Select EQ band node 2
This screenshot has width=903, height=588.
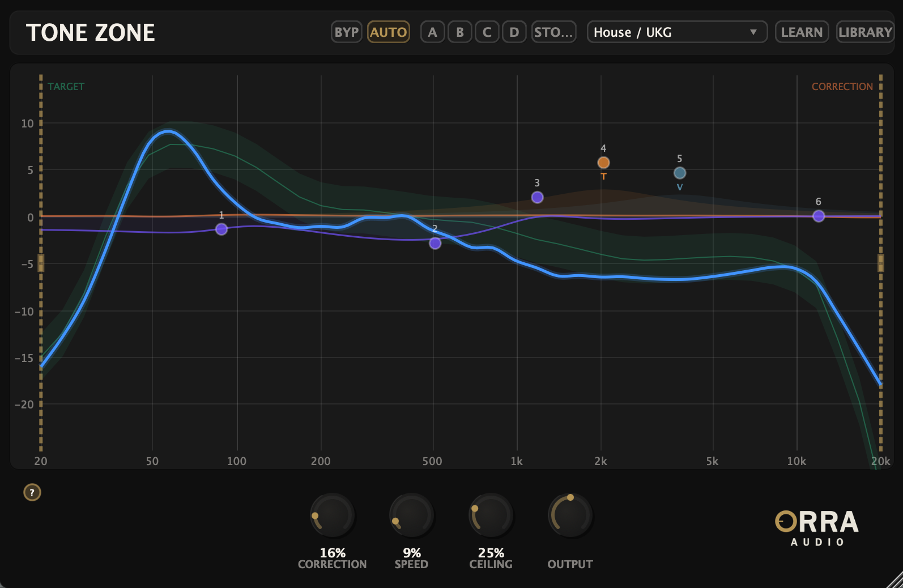click(435, 243)
